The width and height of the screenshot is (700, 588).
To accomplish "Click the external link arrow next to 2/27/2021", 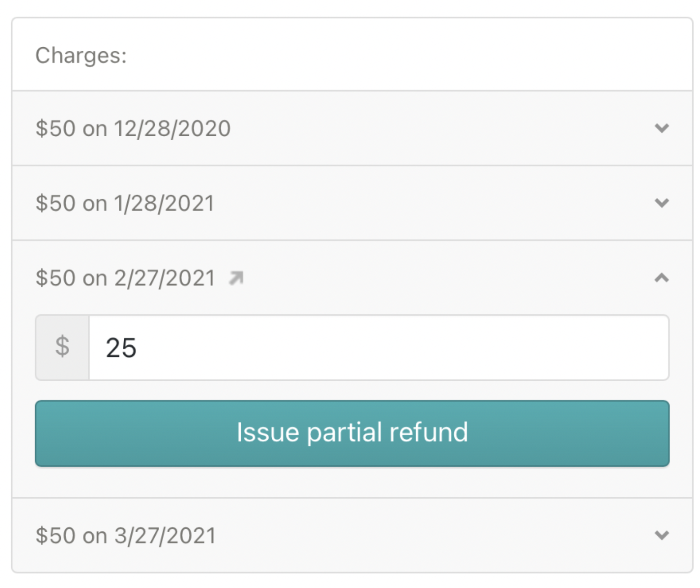I will click(236, 278).
